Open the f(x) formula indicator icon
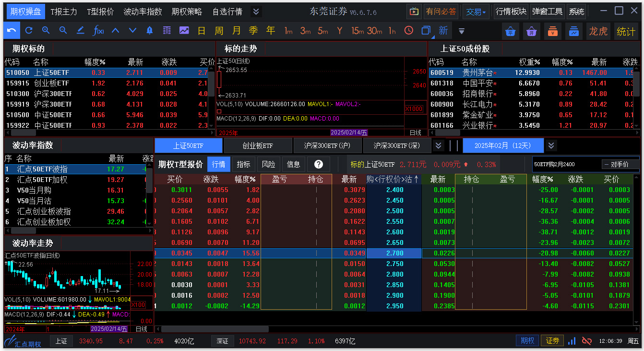644x351 pixels. [98, 31]
